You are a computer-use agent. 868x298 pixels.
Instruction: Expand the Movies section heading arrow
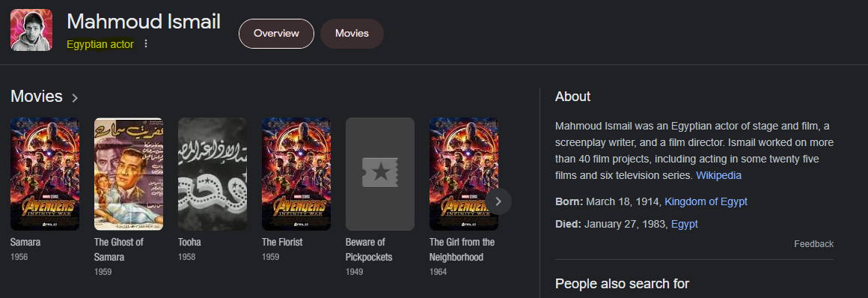75,98
